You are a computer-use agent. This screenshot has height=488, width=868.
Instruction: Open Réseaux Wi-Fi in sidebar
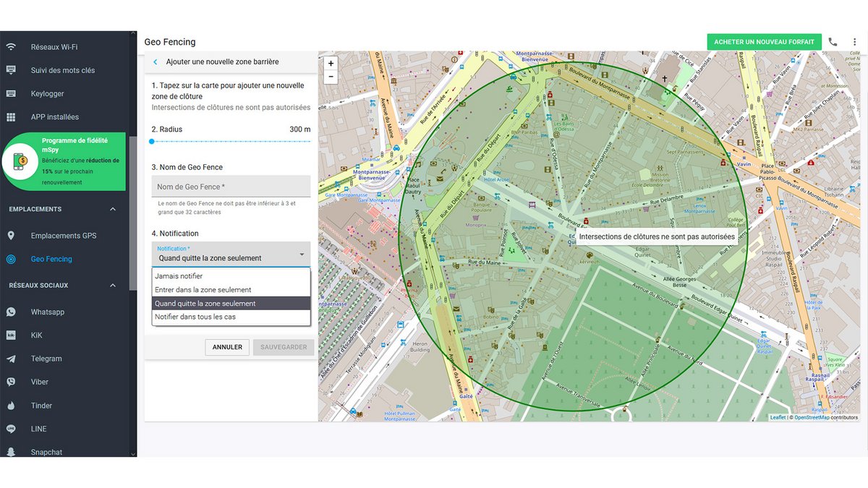click(54, 47)
